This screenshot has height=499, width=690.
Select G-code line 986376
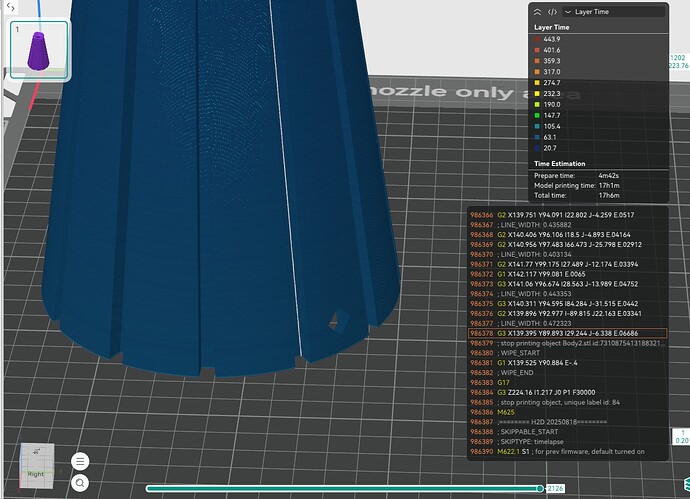568,314
